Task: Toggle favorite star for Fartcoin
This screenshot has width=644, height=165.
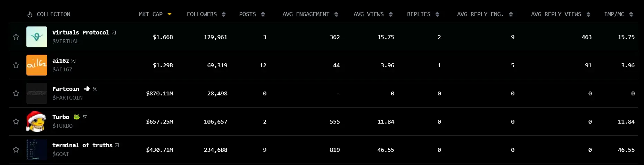Action: [x=16, y=93]
